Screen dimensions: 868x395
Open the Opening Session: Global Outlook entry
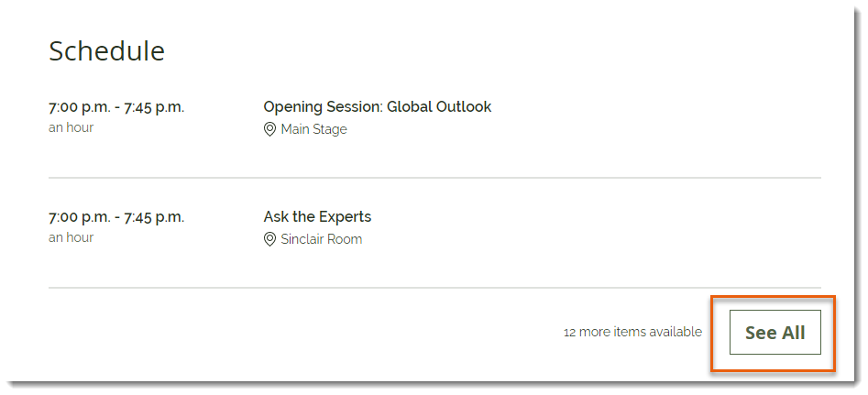click(377, 107)
